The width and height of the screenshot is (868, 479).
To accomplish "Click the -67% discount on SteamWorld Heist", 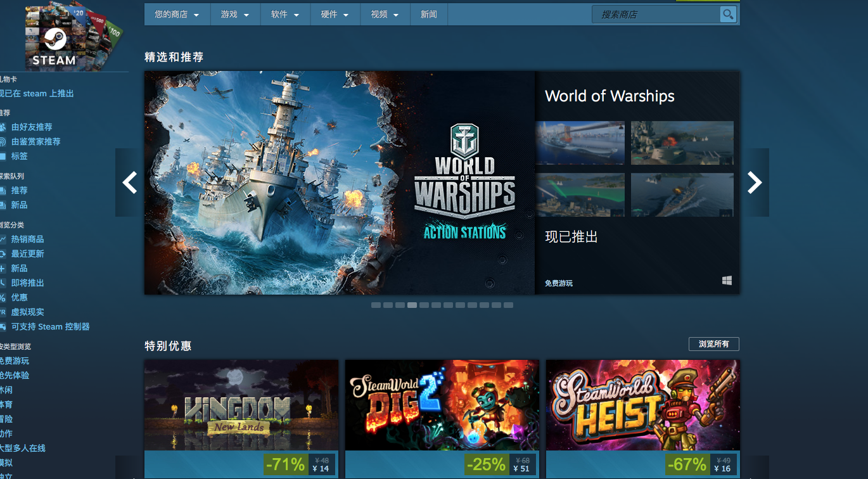I will [x=687, y=464].
